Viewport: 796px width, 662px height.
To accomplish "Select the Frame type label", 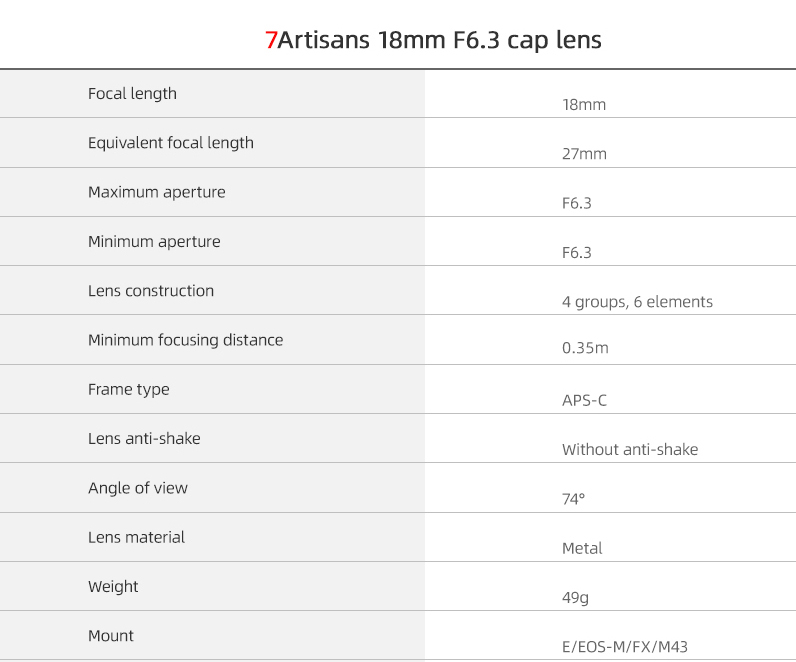I will point(129,389).
